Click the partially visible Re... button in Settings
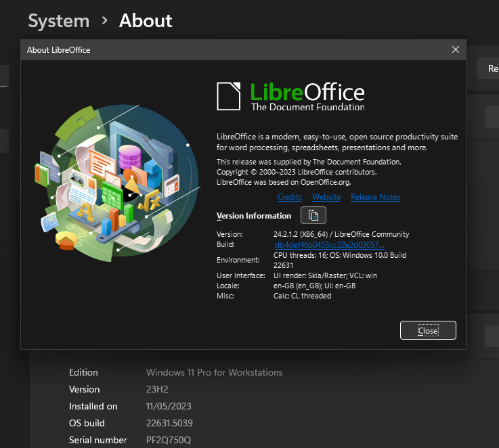 pyautogui.click(x=488, y=68)
